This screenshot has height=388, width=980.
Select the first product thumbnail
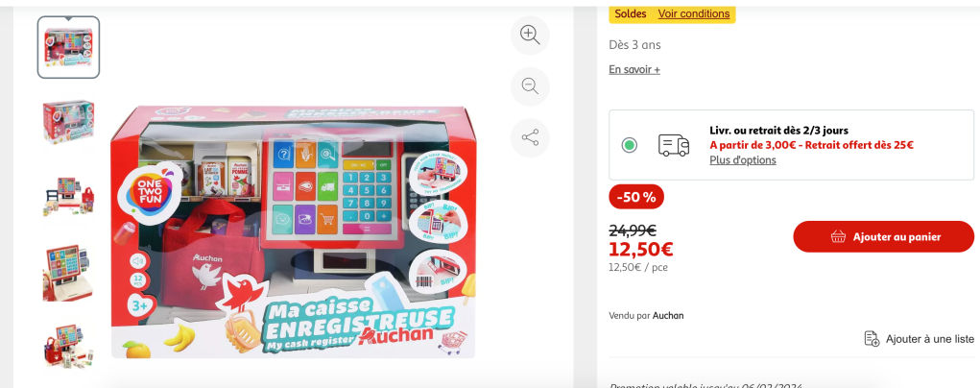point(68,47)
